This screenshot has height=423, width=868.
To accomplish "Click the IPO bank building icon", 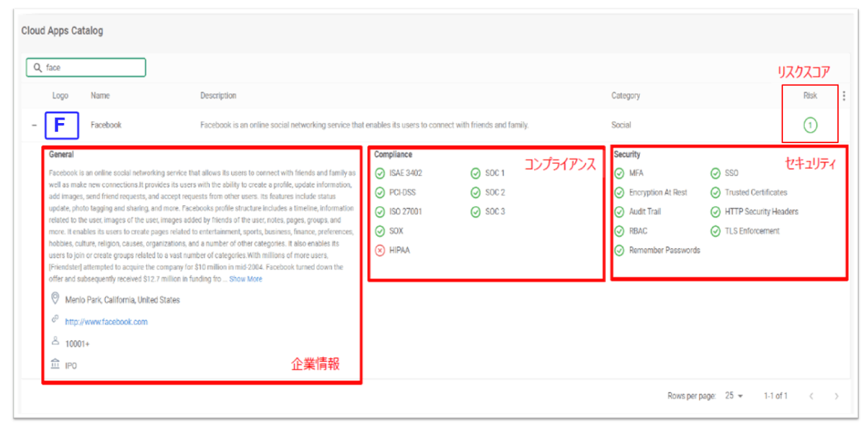I will tap(55, 364).
